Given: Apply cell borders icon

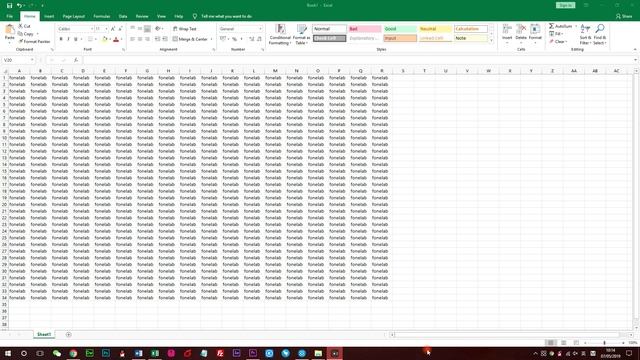Looking at the screenshot, I should (x=90, y=39).
